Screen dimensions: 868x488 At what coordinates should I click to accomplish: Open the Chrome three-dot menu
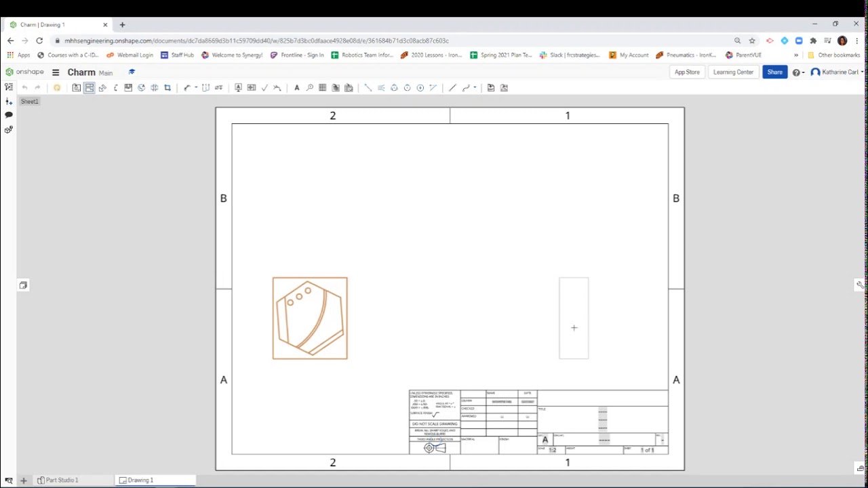coord(857,41)
